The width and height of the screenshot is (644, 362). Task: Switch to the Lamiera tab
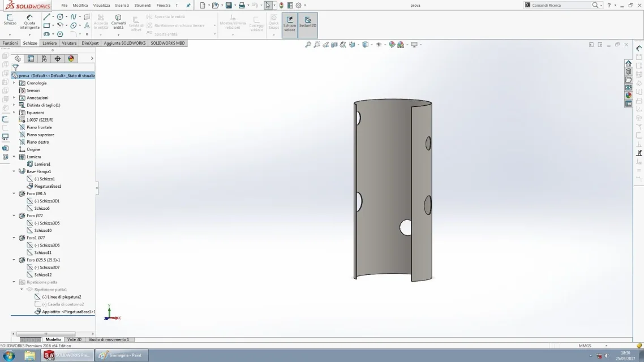click(x=49, y=43)
